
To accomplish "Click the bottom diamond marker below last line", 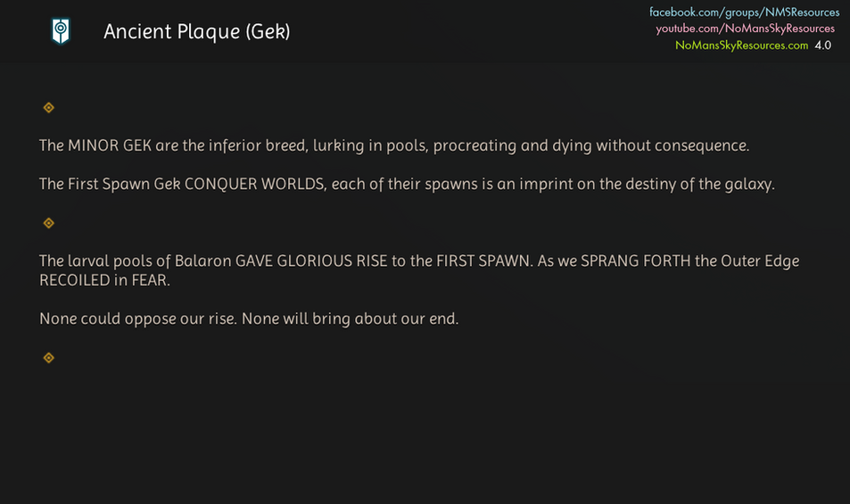I will 49,358.
